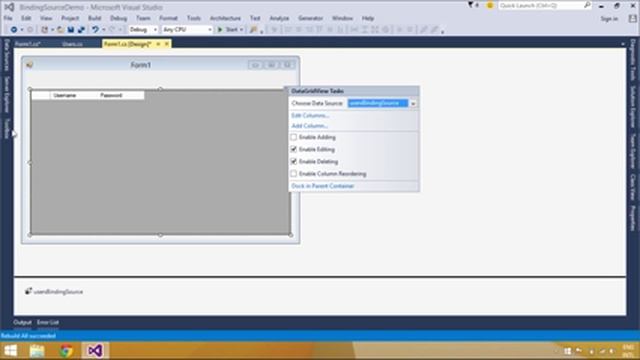Open the Solution Explorer side tab
This screenshot has width=640, height=360.
point(633,107)
